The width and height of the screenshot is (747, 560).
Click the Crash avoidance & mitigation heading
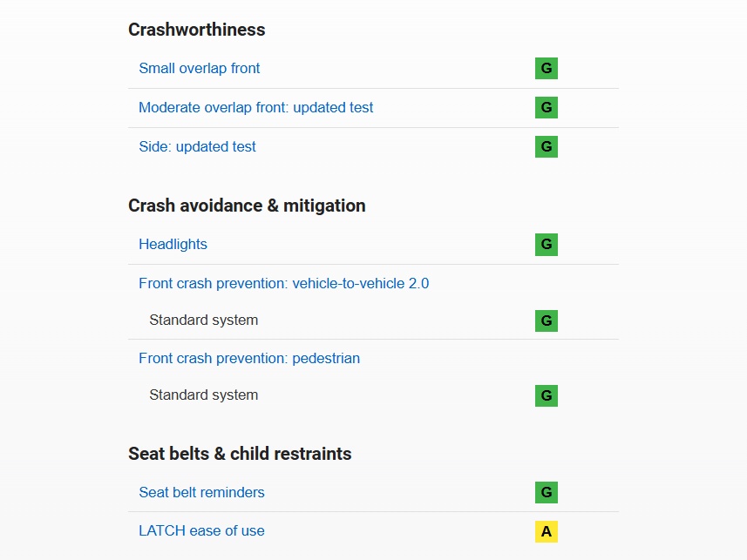(247, 206)
